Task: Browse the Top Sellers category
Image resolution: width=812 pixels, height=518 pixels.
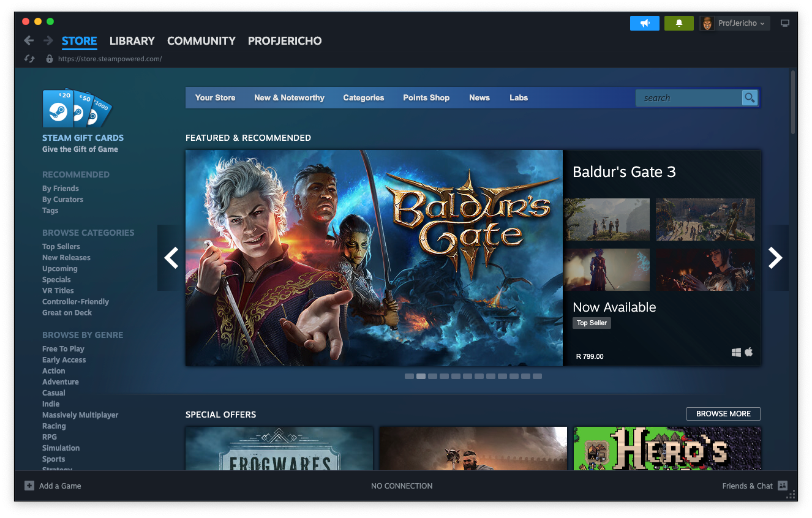Action: pyautogui.click(x=61, y=247)
